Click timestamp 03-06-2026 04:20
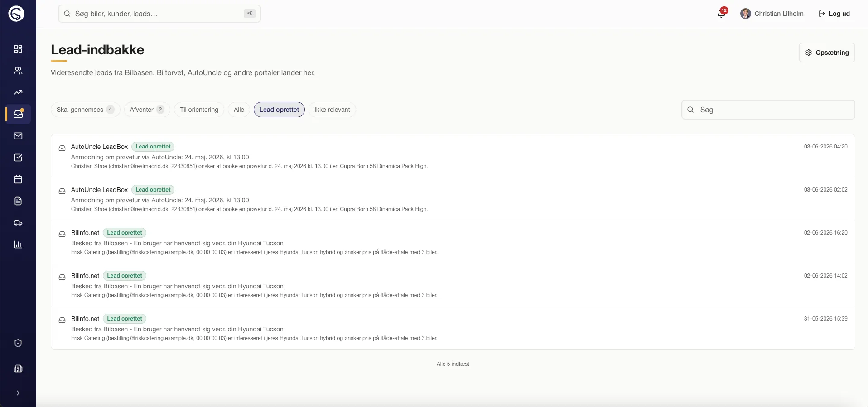The width and height of the screenshot is (868, 407). point(825,147)
